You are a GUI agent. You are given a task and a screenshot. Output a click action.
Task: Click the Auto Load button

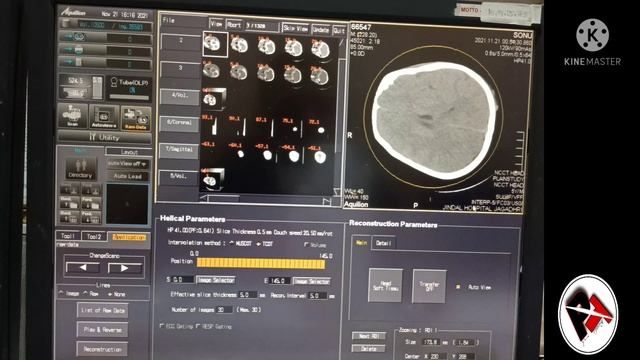(x=127, y=176)
